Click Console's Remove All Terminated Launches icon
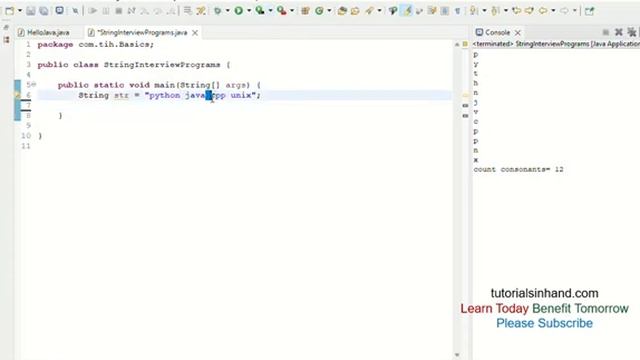The height and width of the screenshot is (360, 640). click(x=632, y=32)
